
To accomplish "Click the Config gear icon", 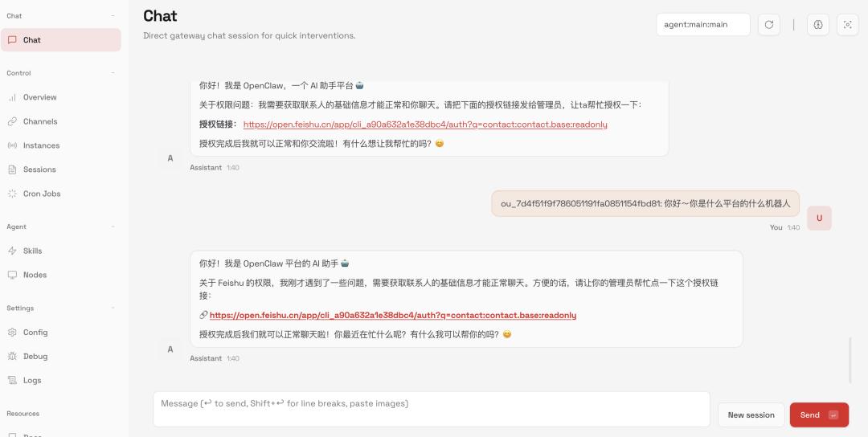I will pos(12,333).
